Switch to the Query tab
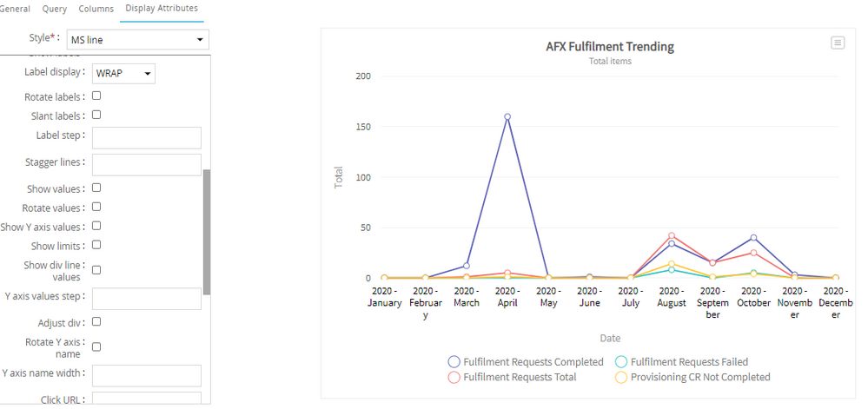This screenshot has width=868, height=409. (x=54, y=9)
